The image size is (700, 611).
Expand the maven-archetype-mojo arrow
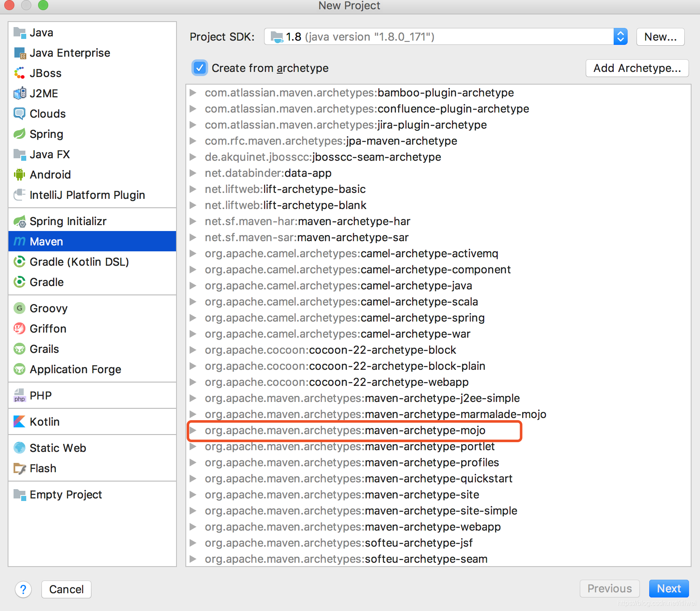coord(193,430)
